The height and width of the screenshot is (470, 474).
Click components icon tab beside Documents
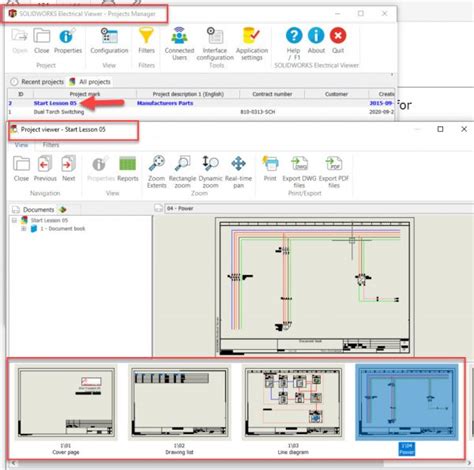click(62, 210)
